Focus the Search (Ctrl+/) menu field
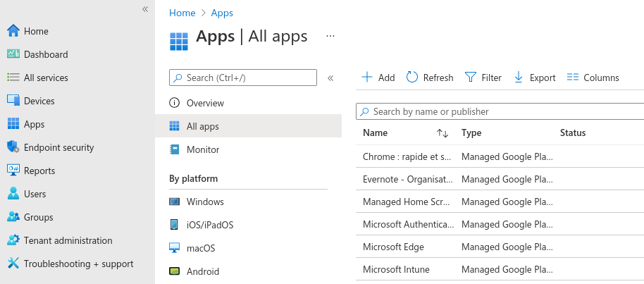 click(x=243, y=78)
